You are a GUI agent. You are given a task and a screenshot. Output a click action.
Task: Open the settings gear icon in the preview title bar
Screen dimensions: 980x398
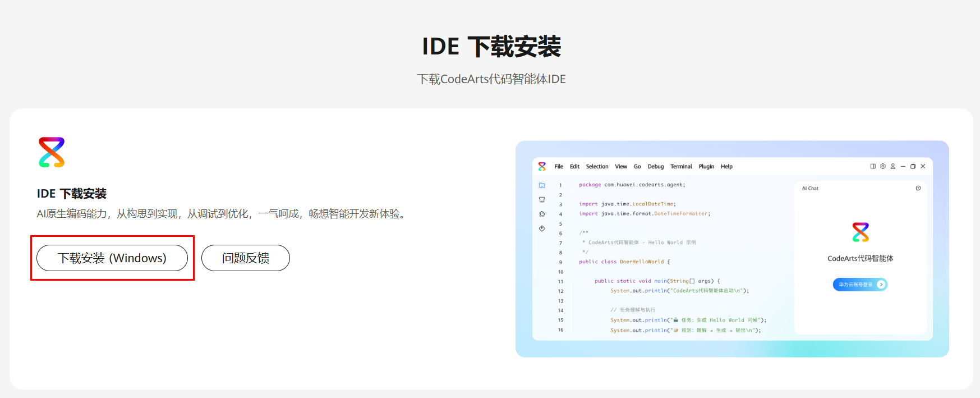click(883, 166)
